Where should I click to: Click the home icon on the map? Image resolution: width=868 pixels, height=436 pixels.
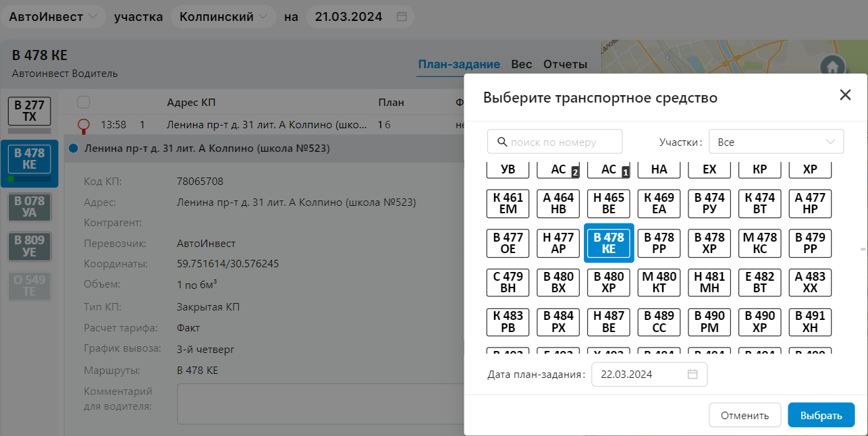pyautogui.click(x=832, y=66)
